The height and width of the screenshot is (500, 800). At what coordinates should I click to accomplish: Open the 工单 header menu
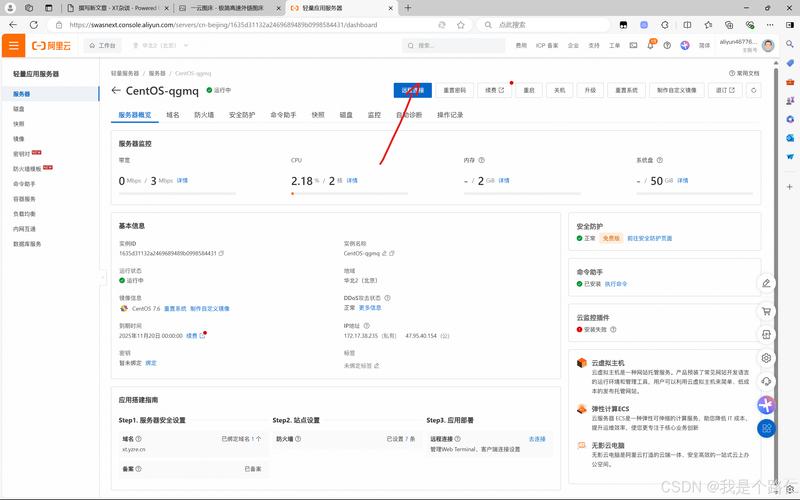(x=614, y=45)
